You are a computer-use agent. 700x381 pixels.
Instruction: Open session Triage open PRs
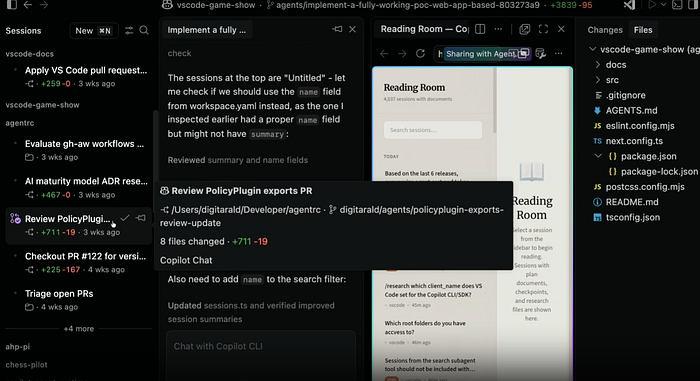pos(79,300)
